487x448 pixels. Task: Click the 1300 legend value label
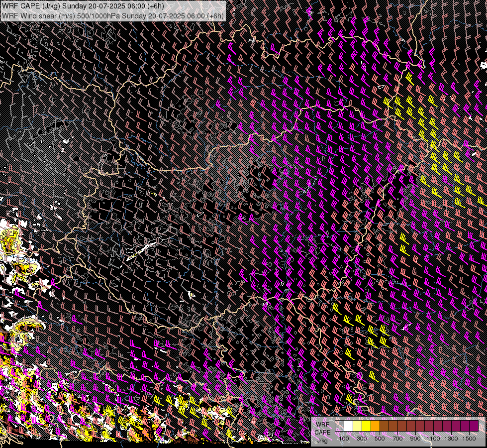(451, 439)
